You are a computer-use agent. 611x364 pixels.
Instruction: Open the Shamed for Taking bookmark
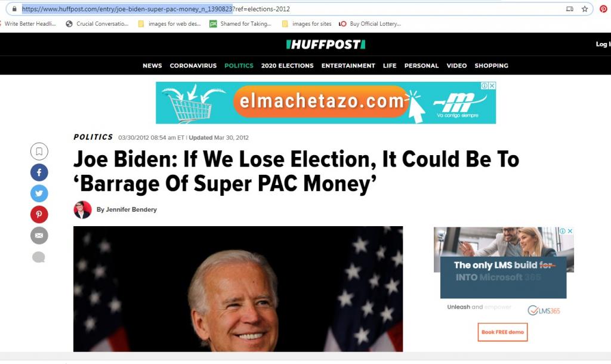[240, 24]
